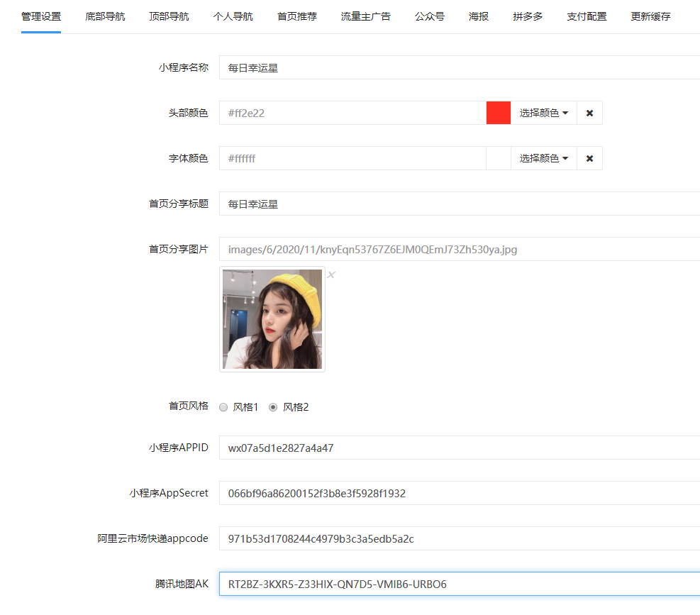700x615 pixels.
Task: Switch to the 拼多多 tab
Action: coord(528,16)
